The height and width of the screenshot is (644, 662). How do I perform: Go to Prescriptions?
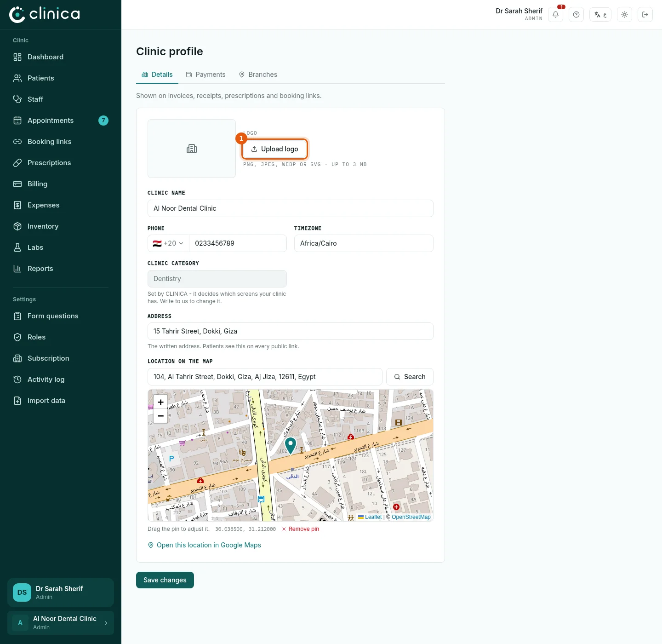61,163
